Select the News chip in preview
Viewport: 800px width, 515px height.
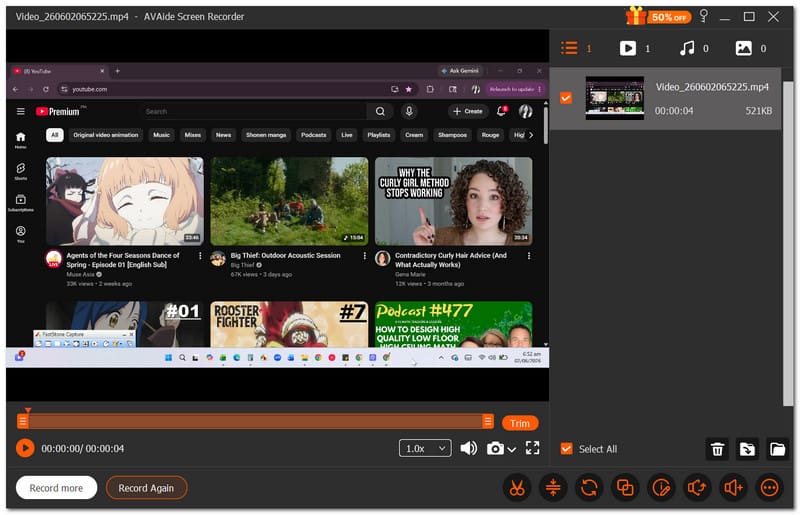coord(223,135)
